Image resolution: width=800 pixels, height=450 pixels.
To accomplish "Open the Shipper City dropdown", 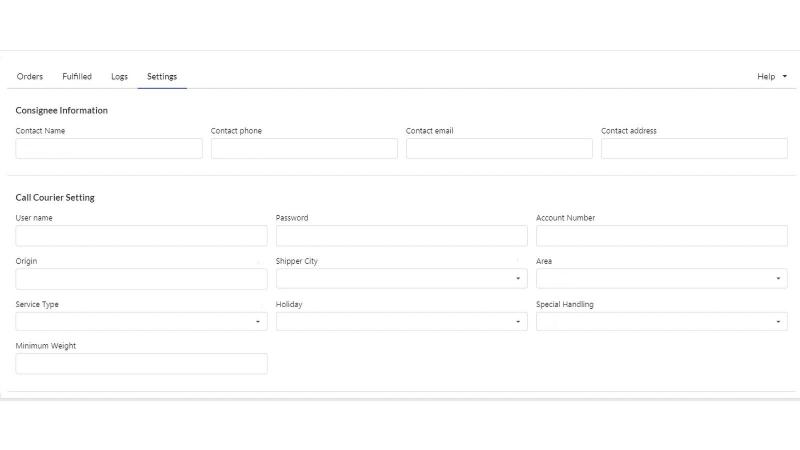I will [x=402, y=279].
